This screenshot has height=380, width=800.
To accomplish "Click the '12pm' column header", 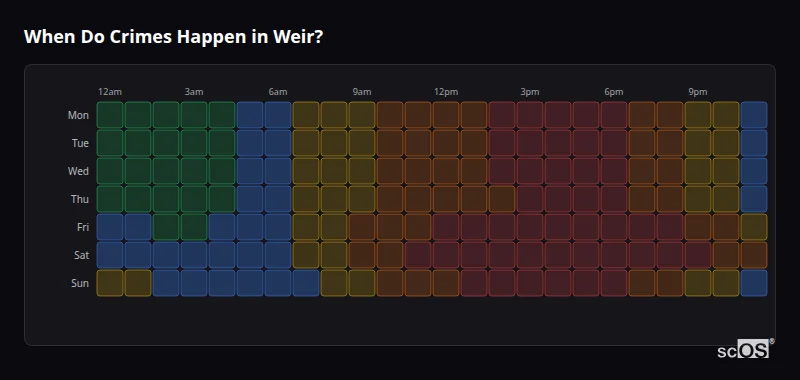I will coord(446,92).
